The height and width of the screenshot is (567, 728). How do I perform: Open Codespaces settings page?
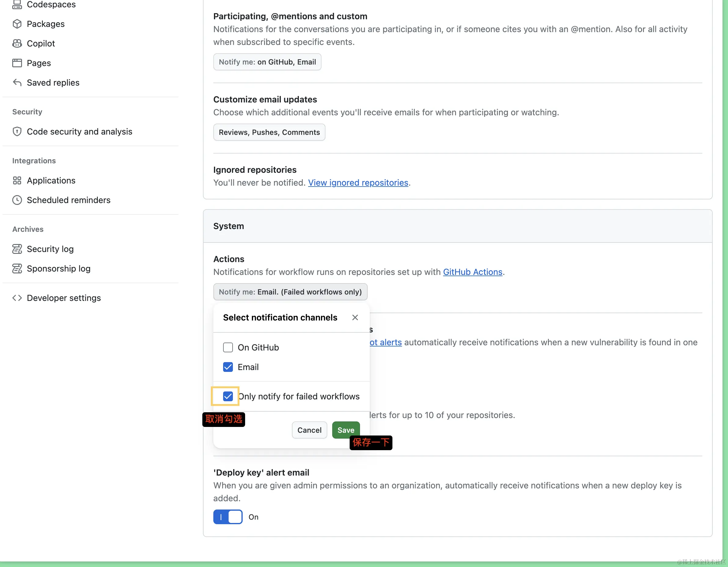(x=51, y=5)
